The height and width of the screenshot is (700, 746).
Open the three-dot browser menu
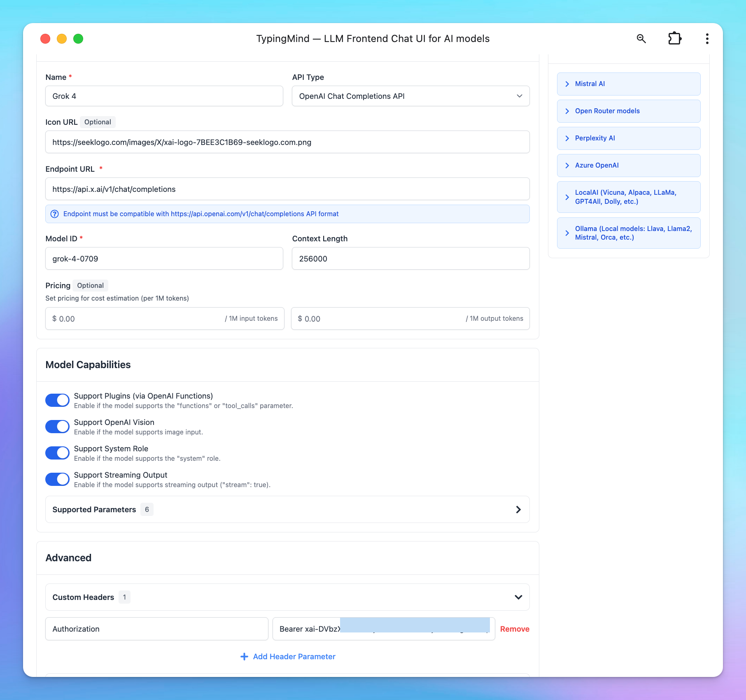(x=707, y=39)
